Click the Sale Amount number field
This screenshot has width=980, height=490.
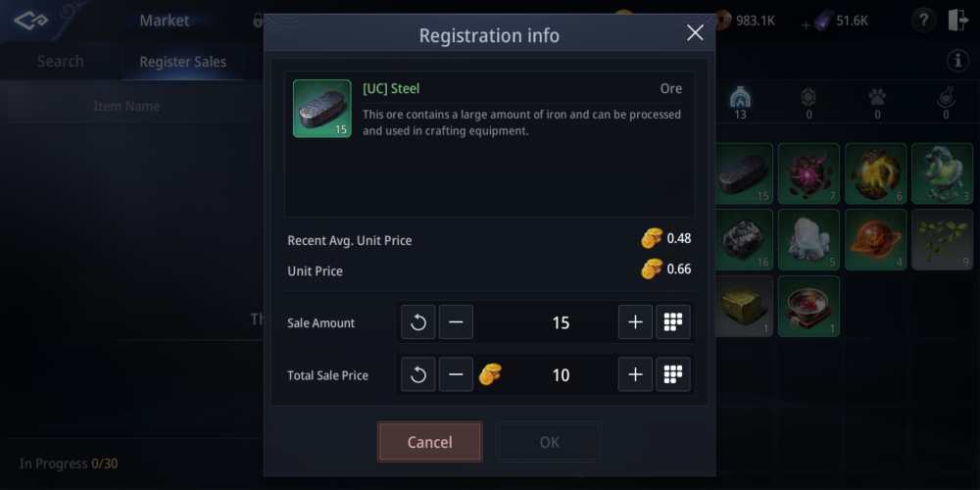tap(561, 322)
